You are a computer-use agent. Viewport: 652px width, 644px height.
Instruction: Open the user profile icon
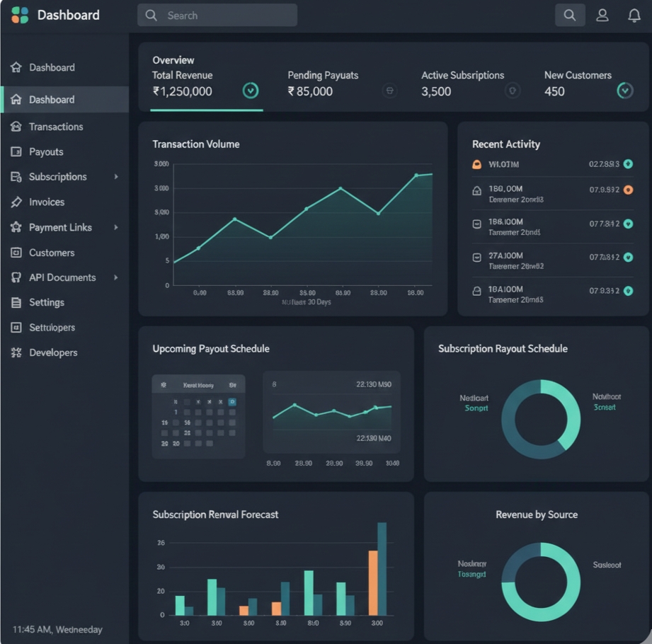pyautogui.click(x=602, y=15)
